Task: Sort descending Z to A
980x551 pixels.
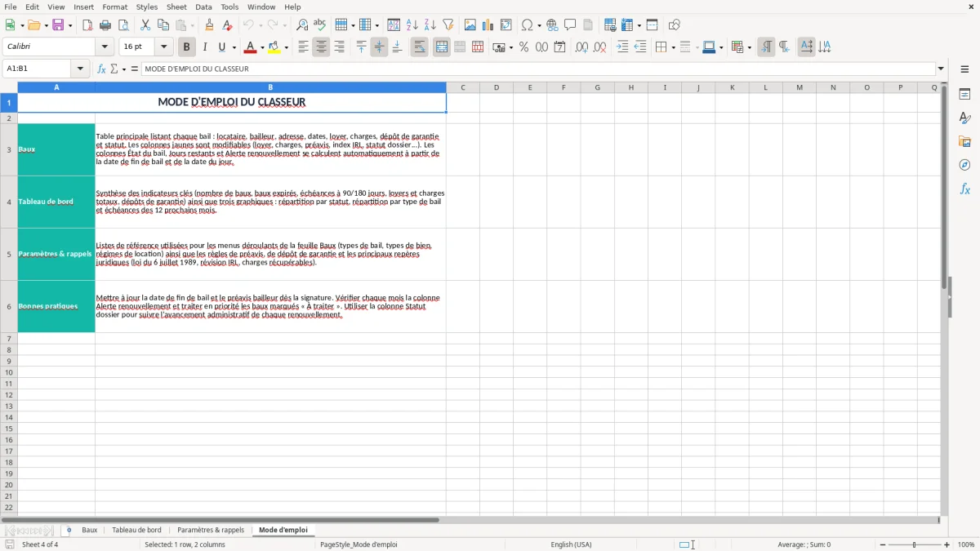Action: [x=430, y=25]
